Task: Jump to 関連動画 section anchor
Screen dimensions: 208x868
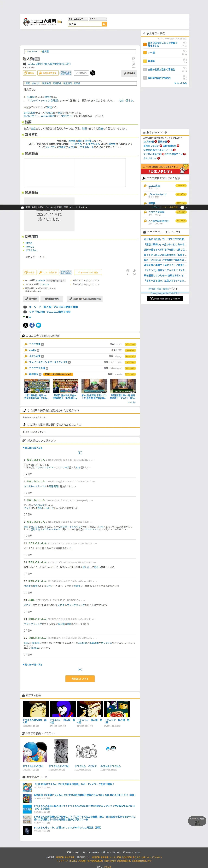Action: click(46, 83)
